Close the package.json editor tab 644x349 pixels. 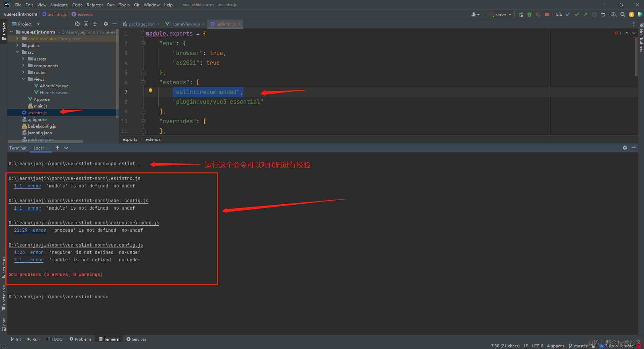pos(158,24)
